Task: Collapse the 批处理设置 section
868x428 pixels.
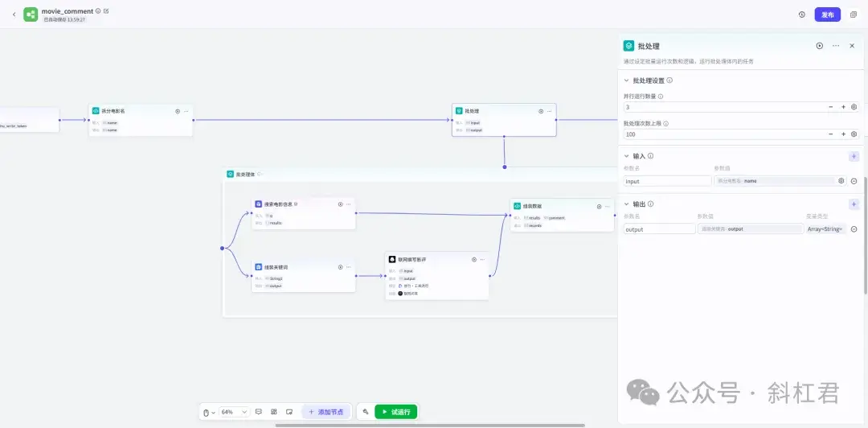Action: (627, 80)
